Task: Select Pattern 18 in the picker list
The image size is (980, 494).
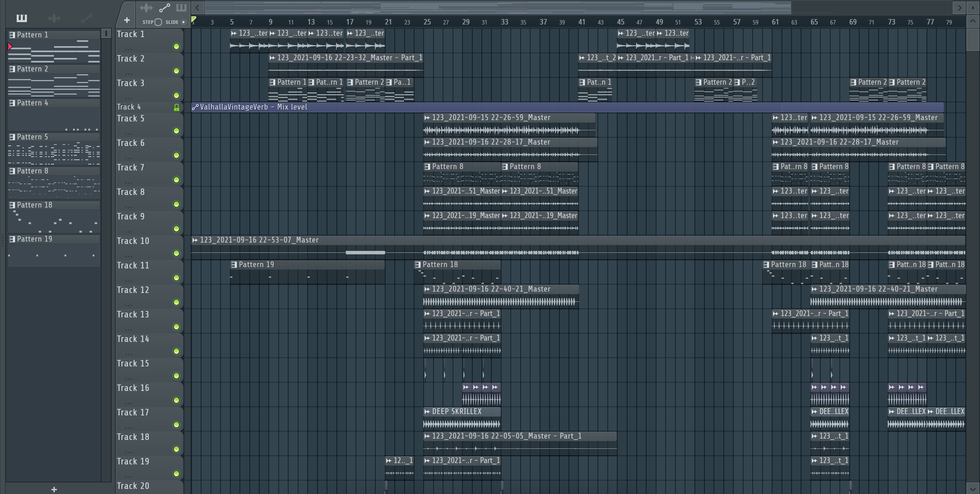Action: (34, 205)
